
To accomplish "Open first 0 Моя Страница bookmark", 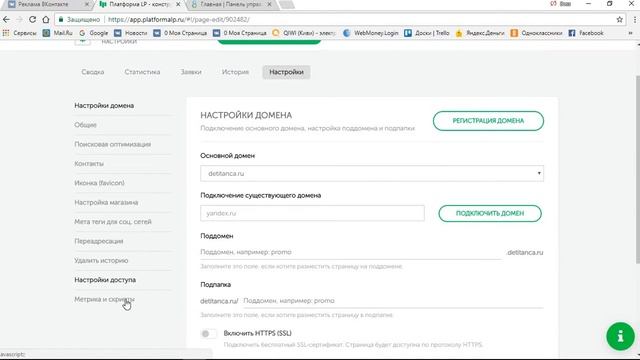I will coord(180,33).
